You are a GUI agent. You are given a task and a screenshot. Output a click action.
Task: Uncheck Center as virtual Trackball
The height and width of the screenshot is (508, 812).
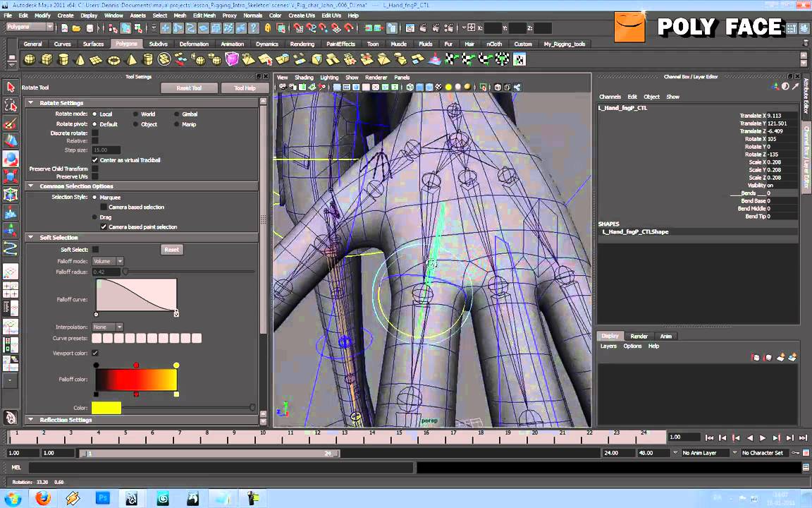(x=95, y=160)
